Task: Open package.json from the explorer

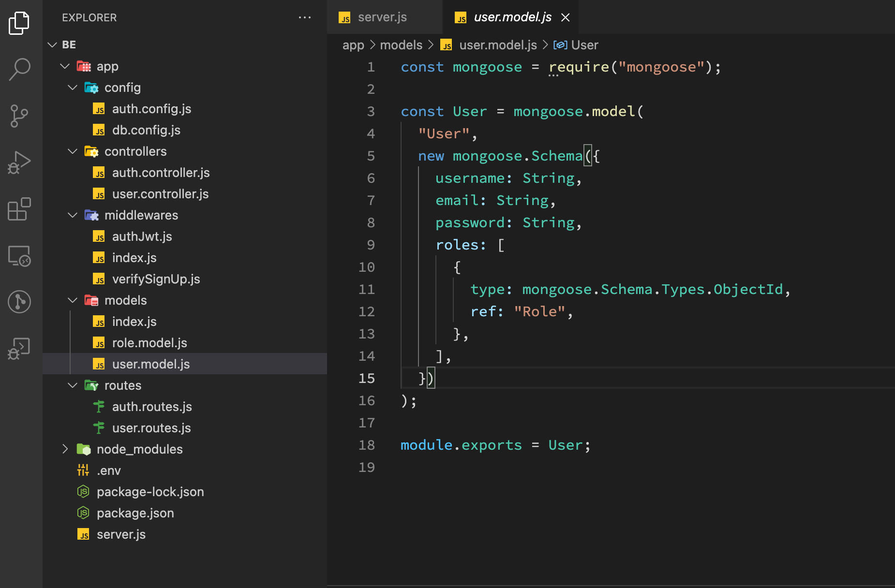Action: pos(135,513)
